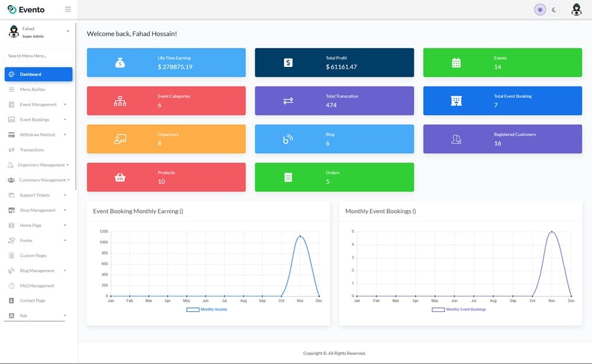Image resolution: width=592 pixels, height=364 pixels.
Task: Open Support Tickets sidebar link
Action: [34, 195]
